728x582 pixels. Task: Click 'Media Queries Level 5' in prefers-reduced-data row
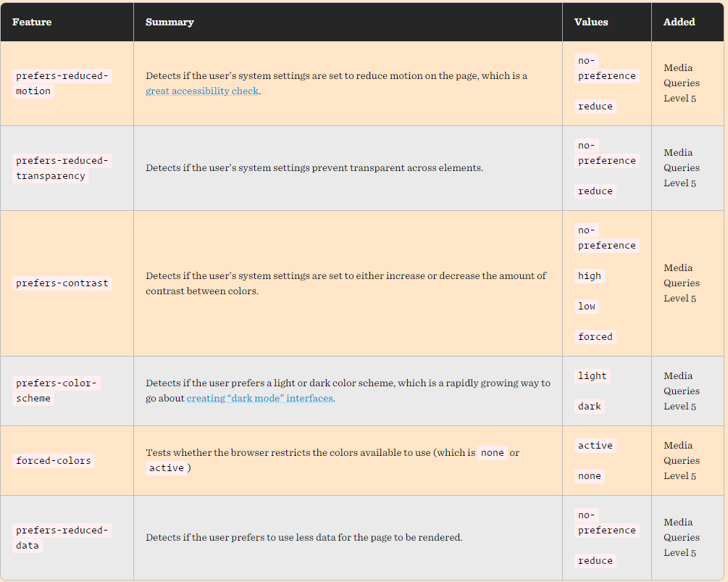coord(682,538)
